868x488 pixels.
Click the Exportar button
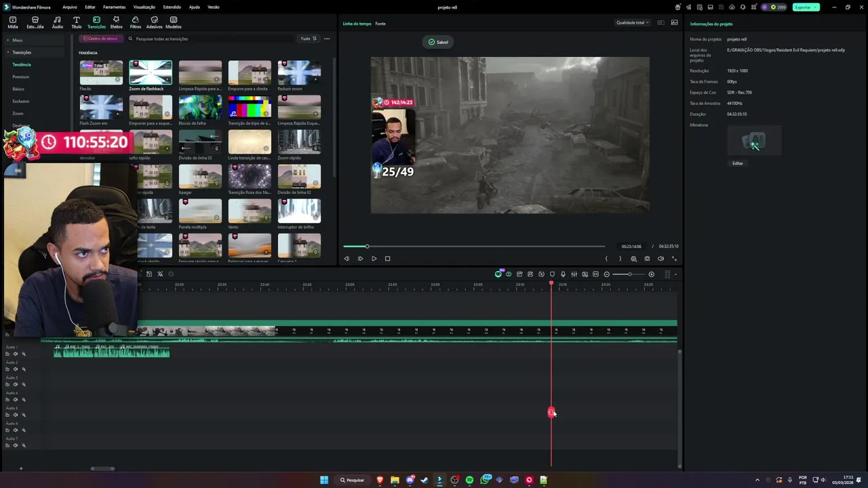(805, 7)
